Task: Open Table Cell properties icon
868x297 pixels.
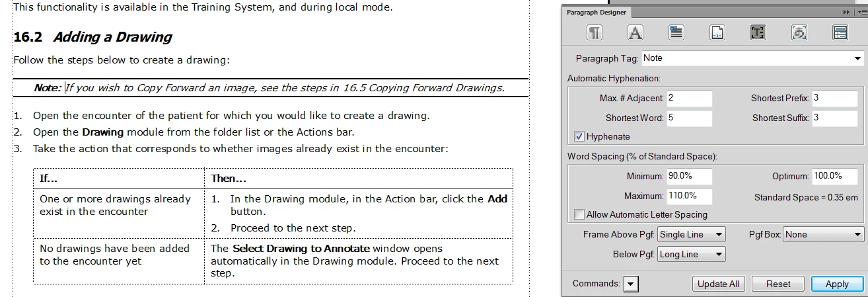Action: point(840,32)
